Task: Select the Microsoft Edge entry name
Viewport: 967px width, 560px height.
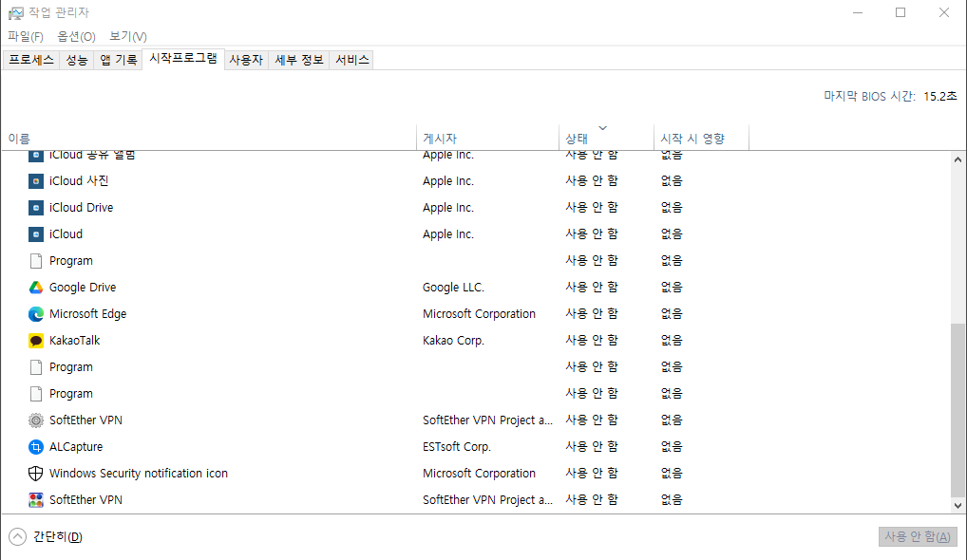Action: [x=87, y=314]
